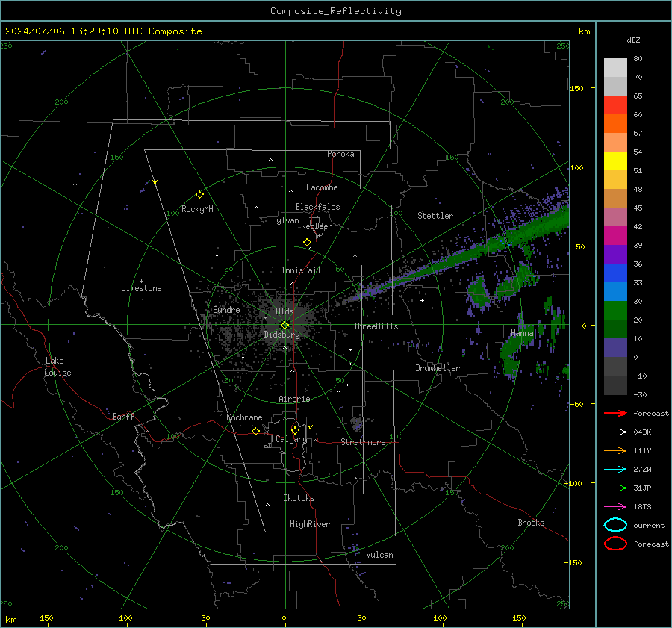
Task: Click the cyan 'current' ellipse in the legend
Action: [x=615, y=525]
